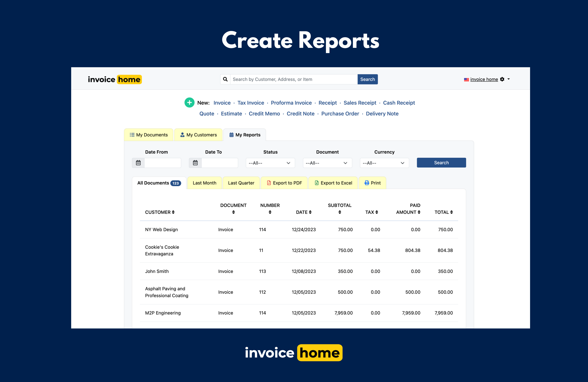Toggle sorting on the DATE column
Screen dimensions: 588x382
click(x=311, y=212)
